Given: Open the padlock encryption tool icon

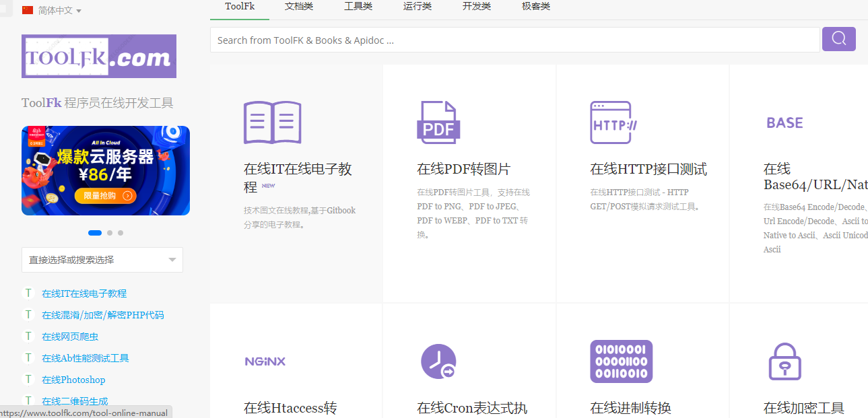Looking at the screenshot, I should tap(784, 361).
